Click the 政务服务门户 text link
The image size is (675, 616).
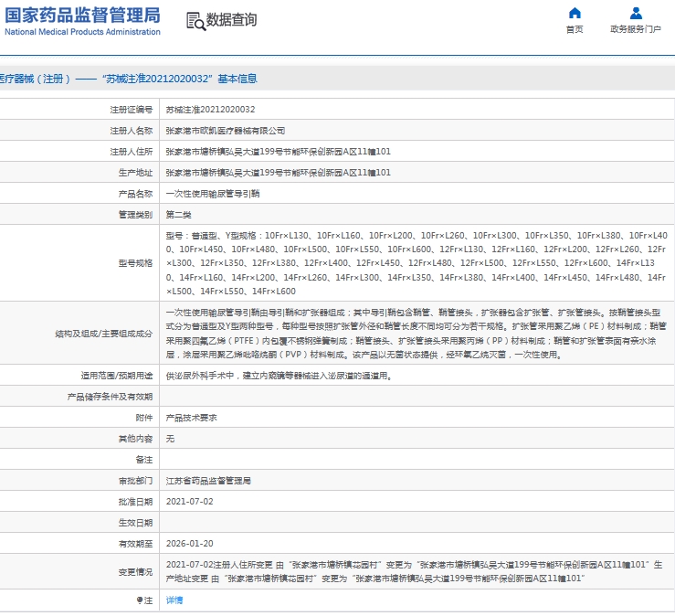636,29
